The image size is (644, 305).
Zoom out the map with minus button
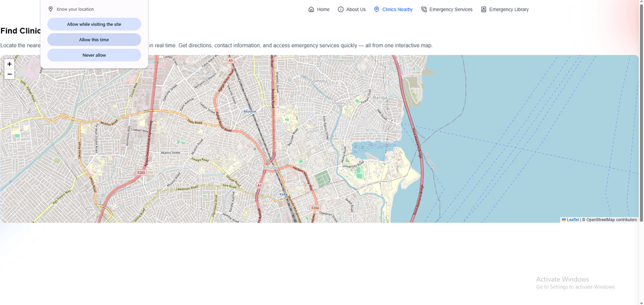coord(9,74)
